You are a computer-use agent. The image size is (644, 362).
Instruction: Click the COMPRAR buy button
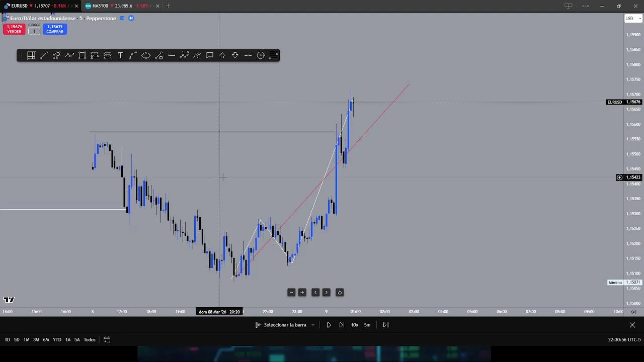click(x=55, y=29)
